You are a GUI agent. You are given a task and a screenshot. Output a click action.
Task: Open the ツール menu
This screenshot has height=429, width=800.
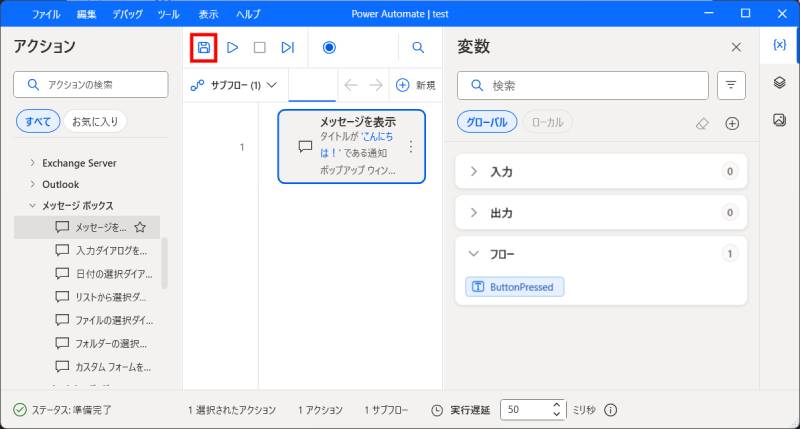click(x=168, y=14)
